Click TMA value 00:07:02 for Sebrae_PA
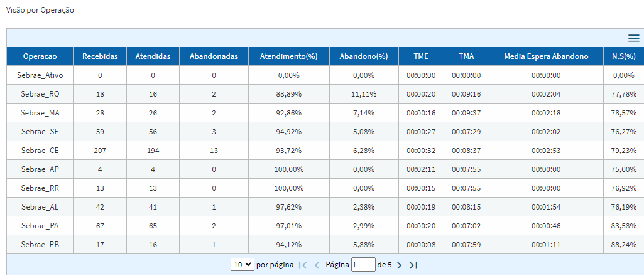644x276 pixels. click(466, 226)
